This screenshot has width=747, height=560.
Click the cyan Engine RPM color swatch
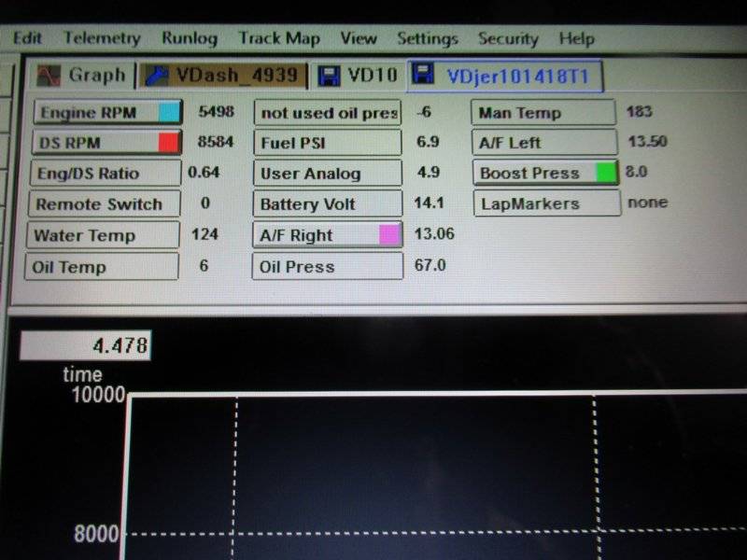pos(168,113)
